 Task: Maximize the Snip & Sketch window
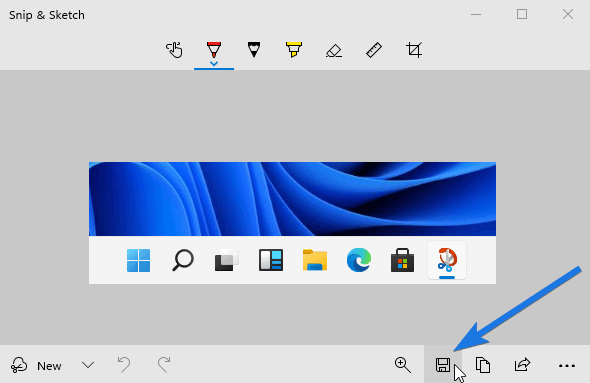(x=522, y=14)
